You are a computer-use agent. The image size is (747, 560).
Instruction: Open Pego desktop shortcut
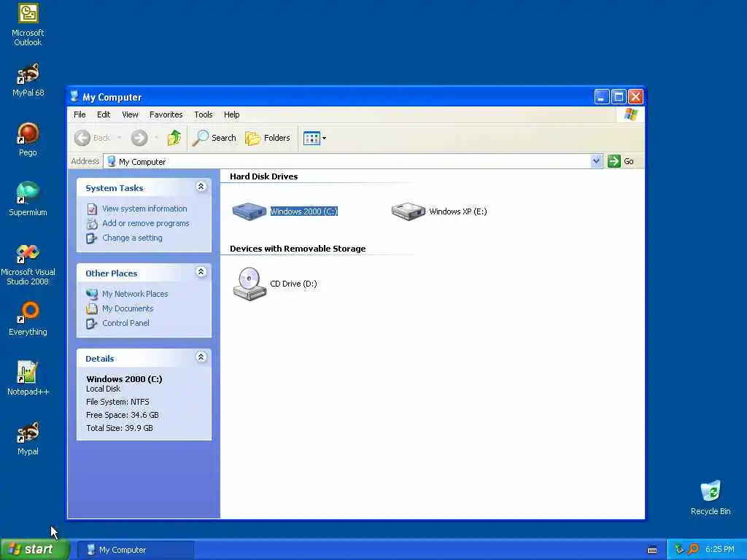(x=28, y=139)
